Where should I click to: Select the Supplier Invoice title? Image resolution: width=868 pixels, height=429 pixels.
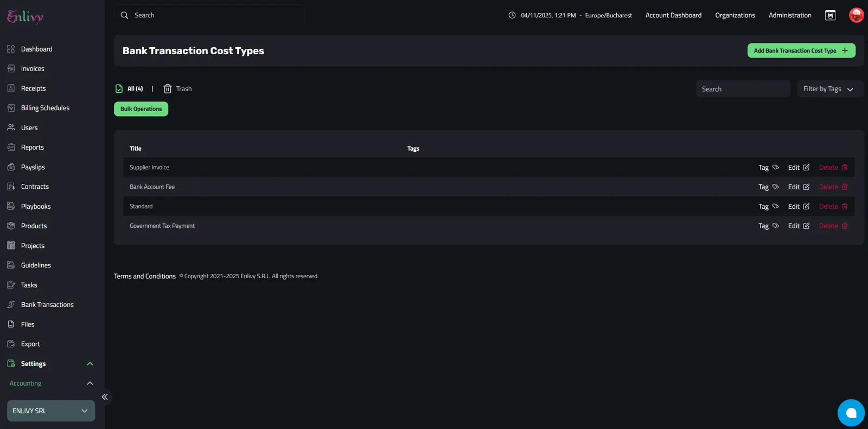[x=149, y=168]
